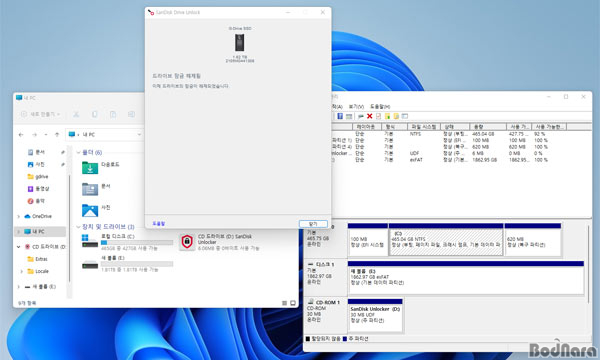Open the address bar history dropdown
Image resolution: width=600 pixels, height=360 pixels.
coord(139,135)
